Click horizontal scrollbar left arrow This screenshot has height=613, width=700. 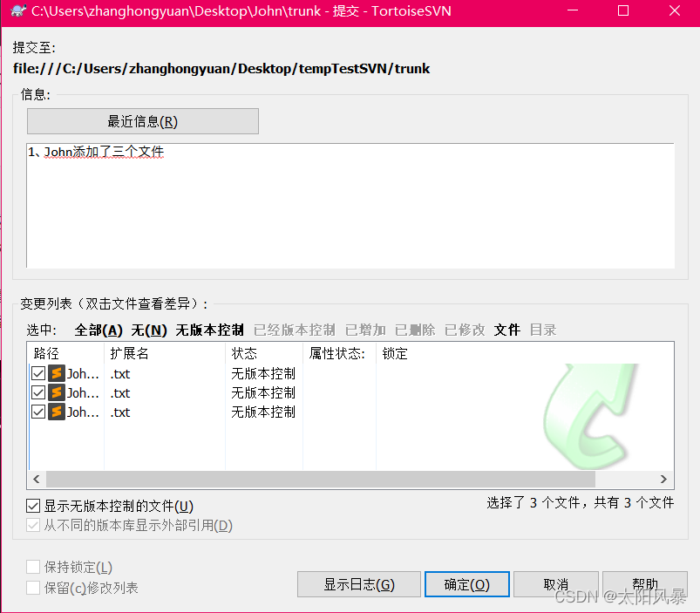point(37,479)
